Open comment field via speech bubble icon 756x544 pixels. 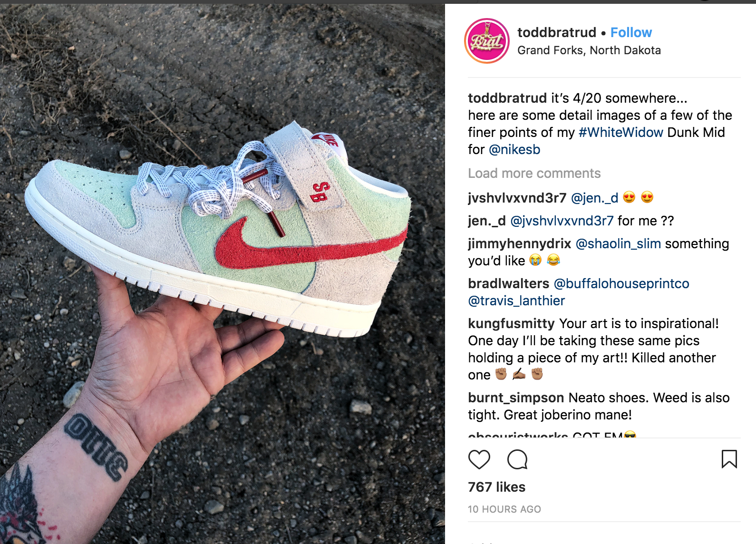point(517,459)
